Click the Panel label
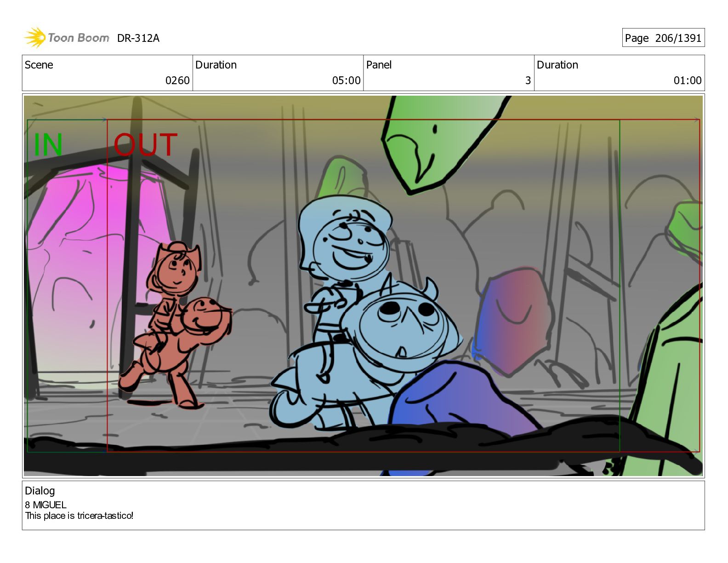The height and width of the screenshot is (563, 728). click(379, 65)
